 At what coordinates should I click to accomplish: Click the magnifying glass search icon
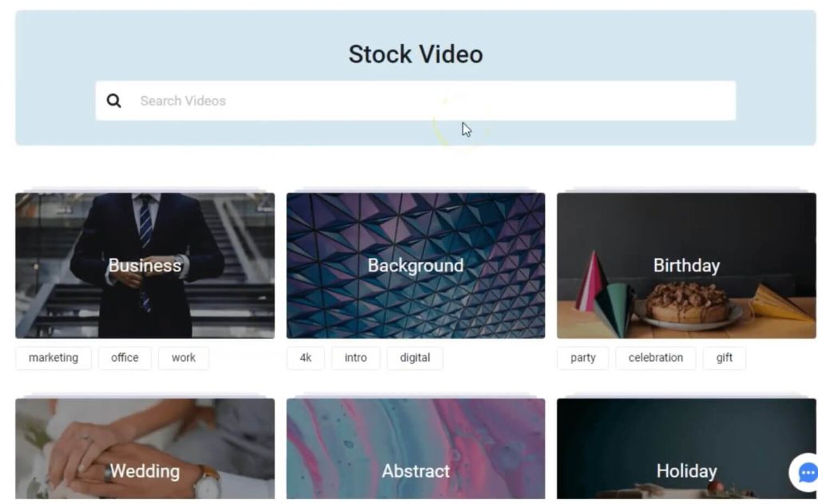tap(113, 101)
